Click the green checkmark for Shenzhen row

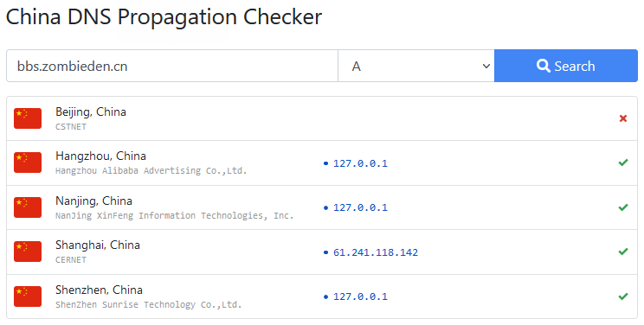tap(623, 296)
